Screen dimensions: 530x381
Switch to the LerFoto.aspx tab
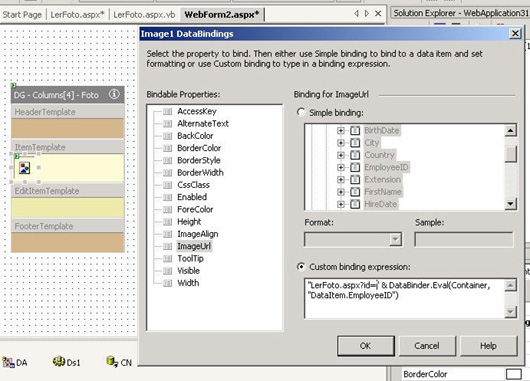point(77,15)
